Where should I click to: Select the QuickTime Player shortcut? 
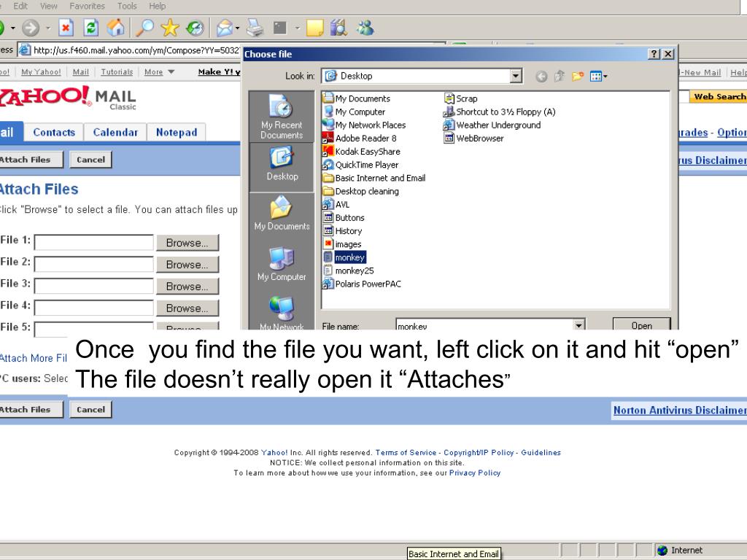(360, 165)
